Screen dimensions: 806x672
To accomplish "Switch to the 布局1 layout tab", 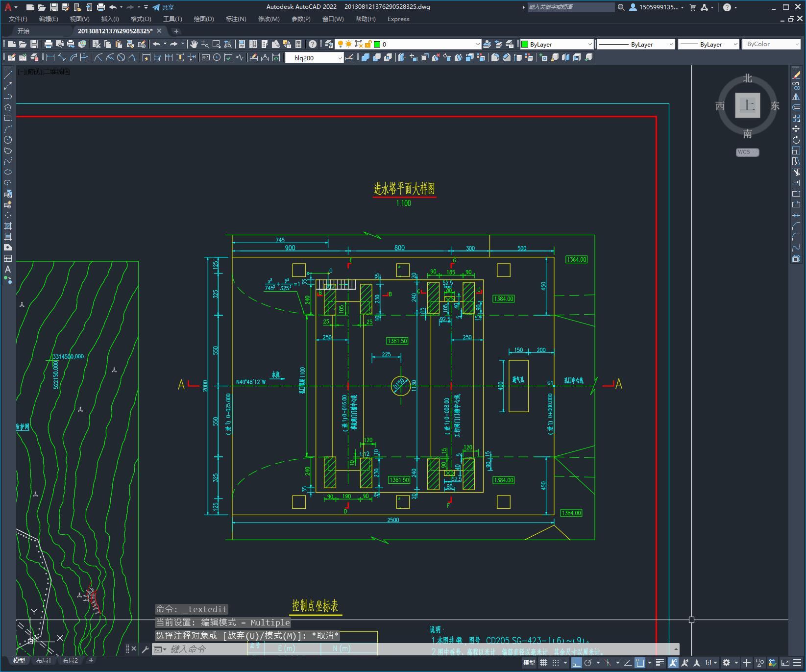I will (x=44, y=660).
